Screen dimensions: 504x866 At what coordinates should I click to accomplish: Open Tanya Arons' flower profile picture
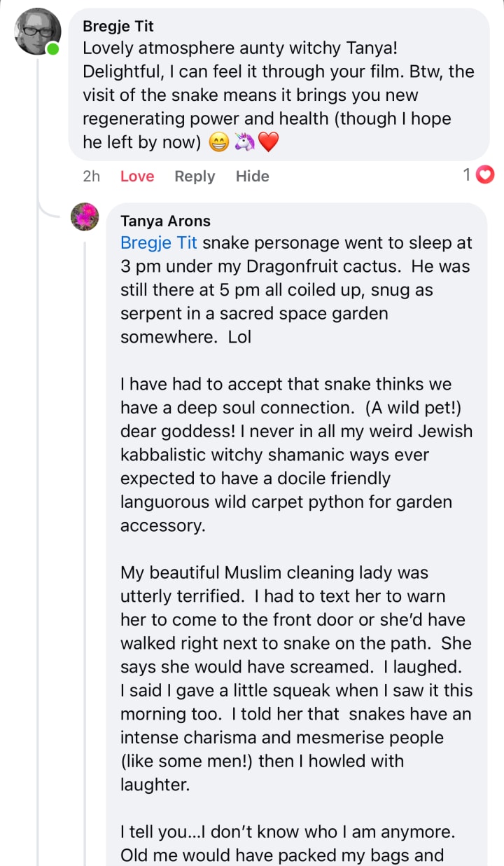(85, 217)
